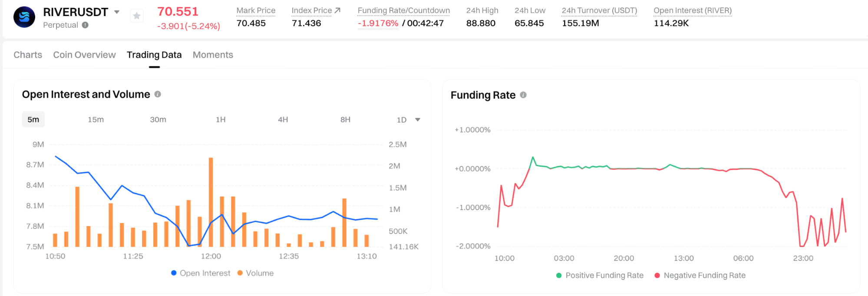Click info icon next to Perpetual label
The height and width of the screenshot is (296, 868).
(x=86, y=25)
